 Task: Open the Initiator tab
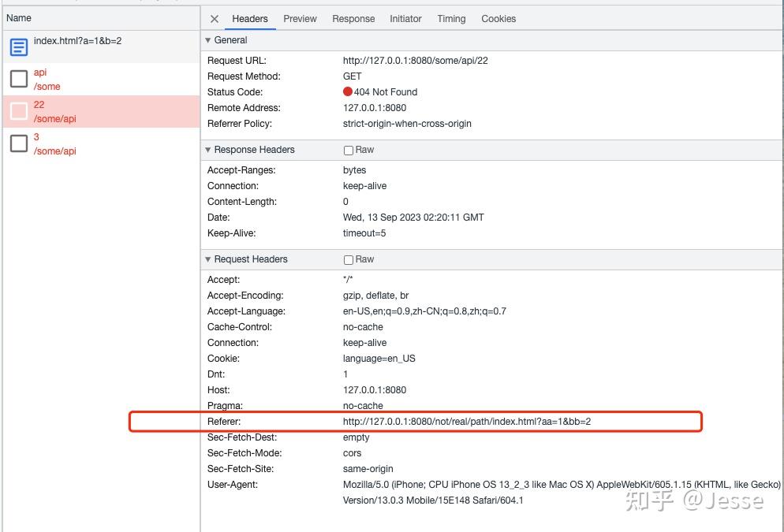tap(405, 19)
